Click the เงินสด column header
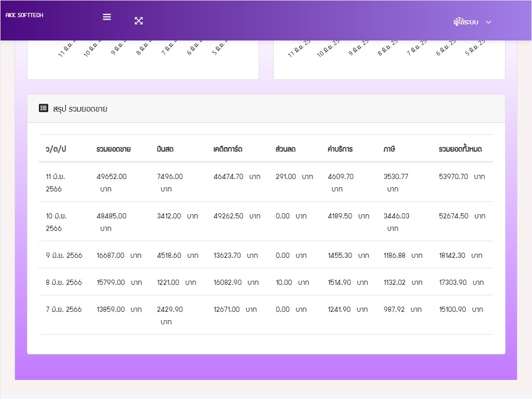The image size is (532, 399). point(165,149)
